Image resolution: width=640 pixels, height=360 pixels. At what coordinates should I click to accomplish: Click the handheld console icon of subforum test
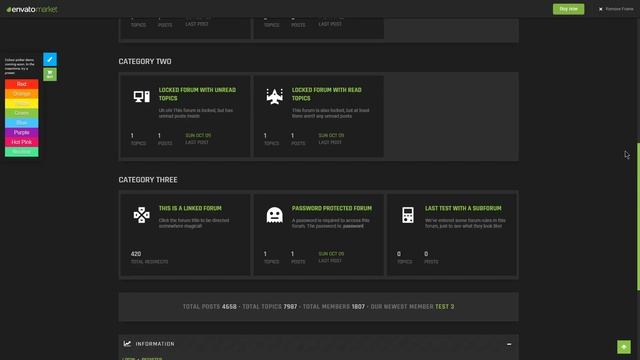(408, 215)
